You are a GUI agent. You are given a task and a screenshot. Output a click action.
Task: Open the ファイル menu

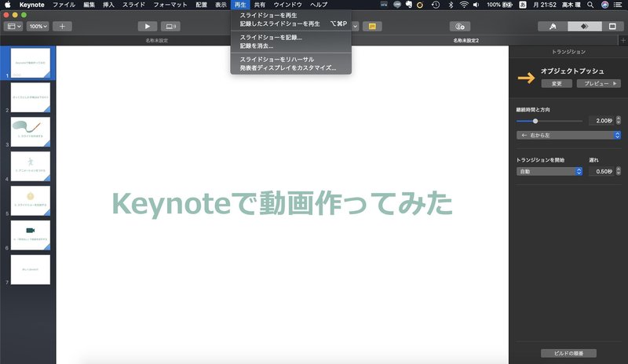[x=64, y=5]
